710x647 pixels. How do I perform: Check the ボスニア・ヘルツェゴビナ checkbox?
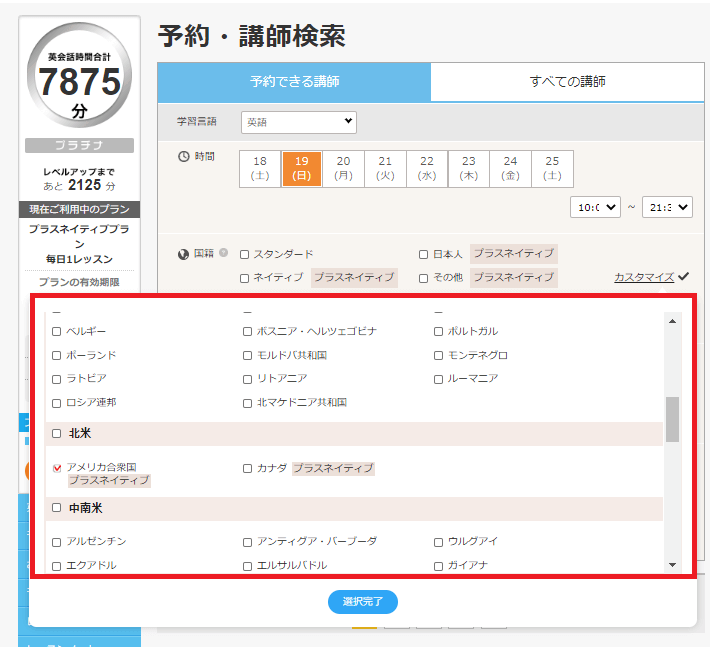click(247, 331)
